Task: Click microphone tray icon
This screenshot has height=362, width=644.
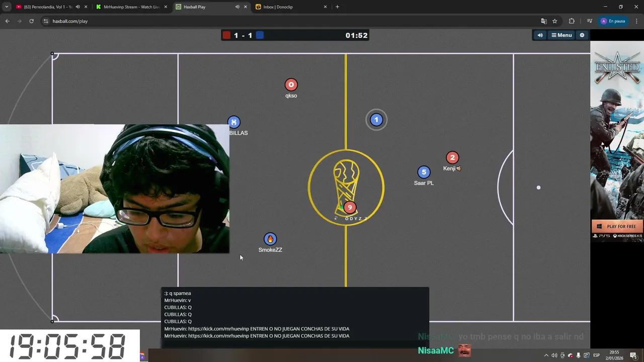Action: 579,355
